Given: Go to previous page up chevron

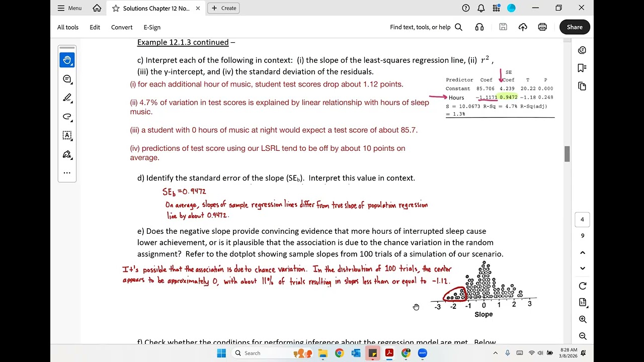Looking at the screenshot, I should tap(583, 252).
